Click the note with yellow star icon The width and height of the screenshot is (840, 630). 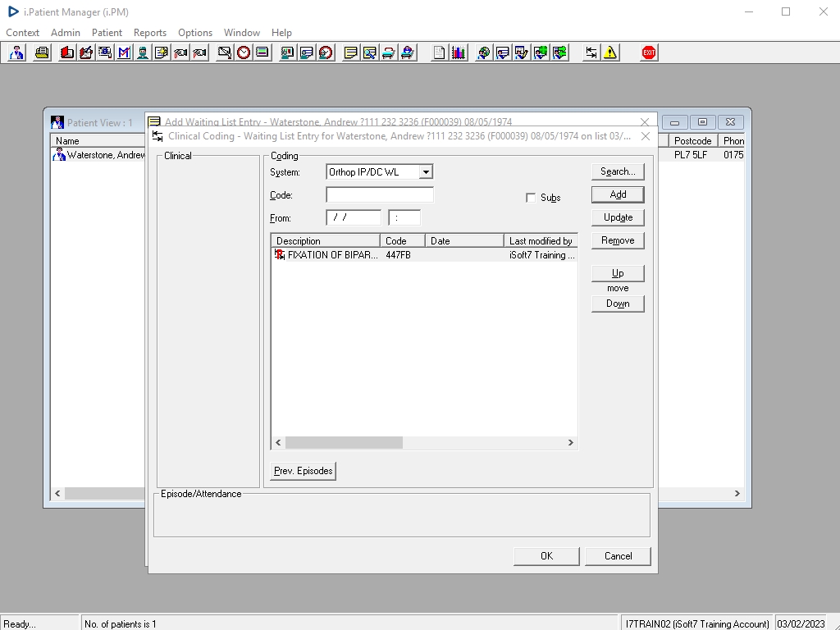click(162, 52)
